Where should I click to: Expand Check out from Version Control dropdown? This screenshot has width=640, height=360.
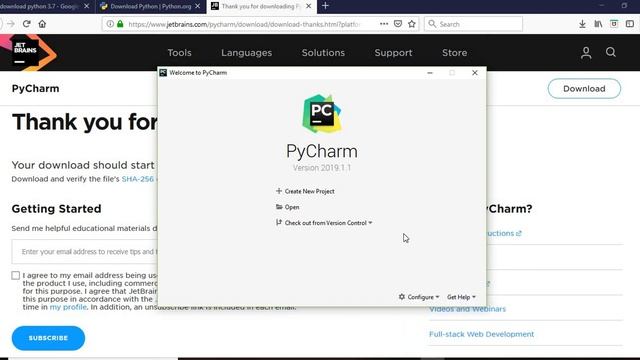tap(324, 223)
